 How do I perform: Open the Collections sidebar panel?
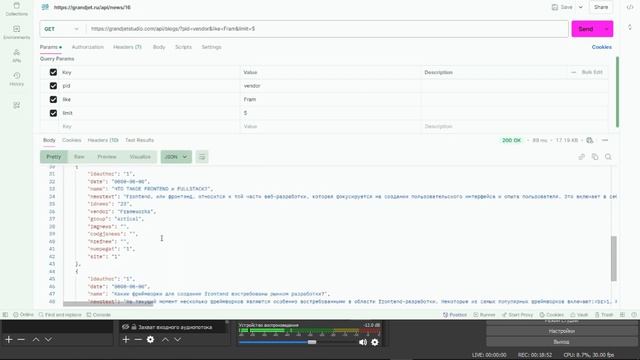point(16,9)
